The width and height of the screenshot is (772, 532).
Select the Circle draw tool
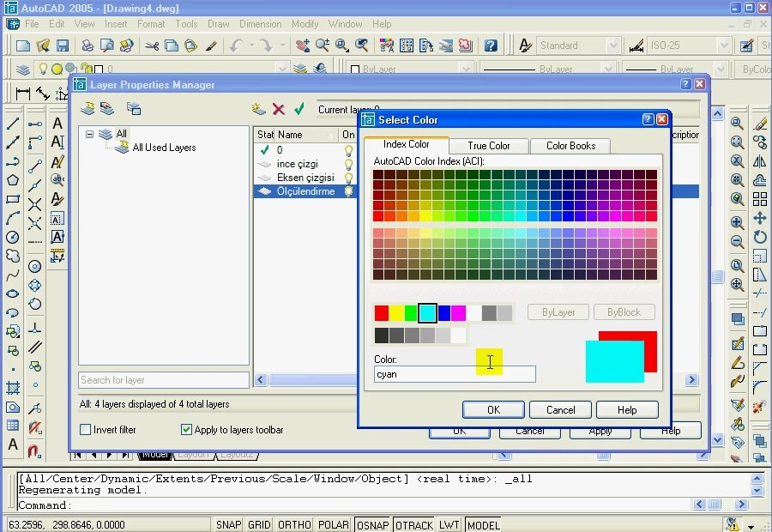pos(13,237)
